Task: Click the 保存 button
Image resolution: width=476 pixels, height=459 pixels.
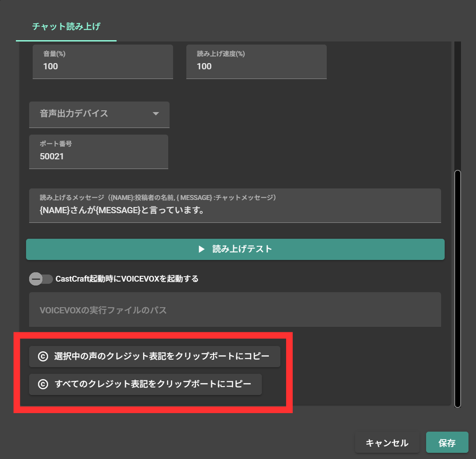Action: pos(447,442)
